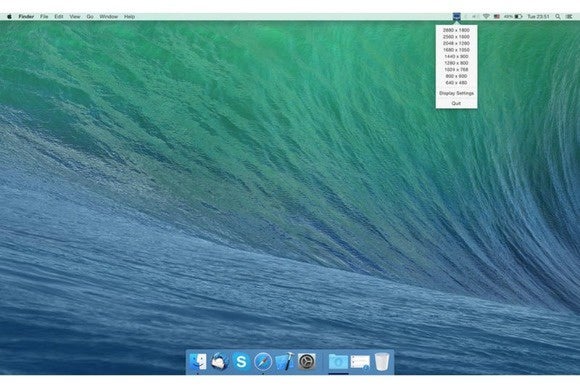
Task: Launch Skype from the Dock
Action: (x=241, y=361)
